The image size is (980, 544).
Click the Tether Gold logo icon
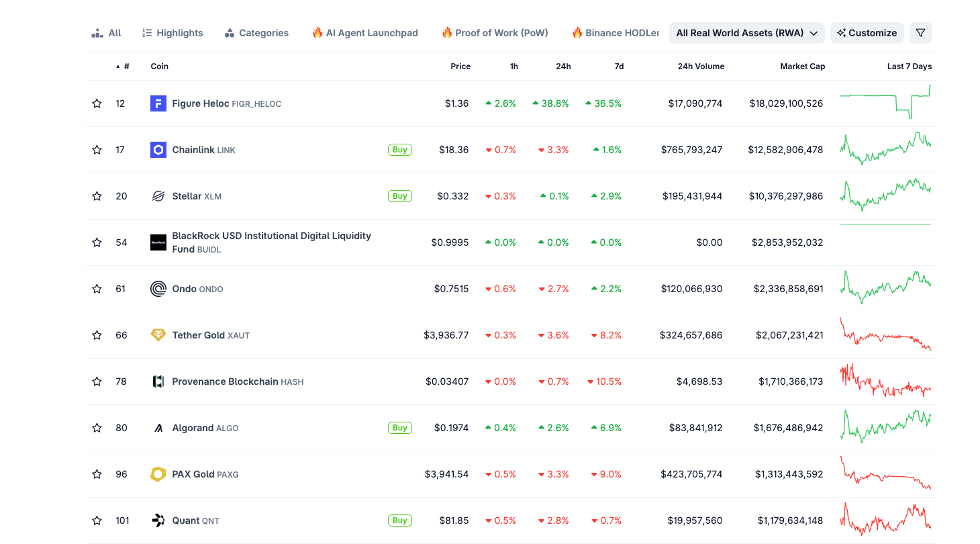pos(158,335)
